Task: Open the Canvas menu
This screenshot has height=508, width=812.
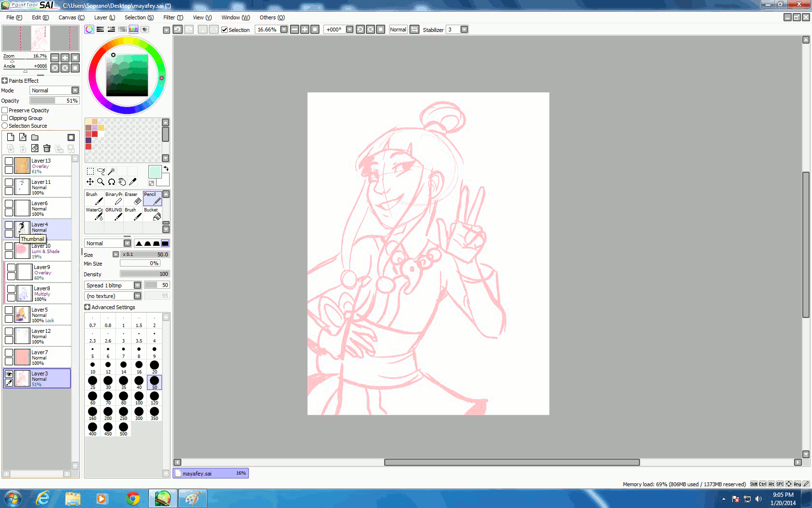Action: [71, 17]
